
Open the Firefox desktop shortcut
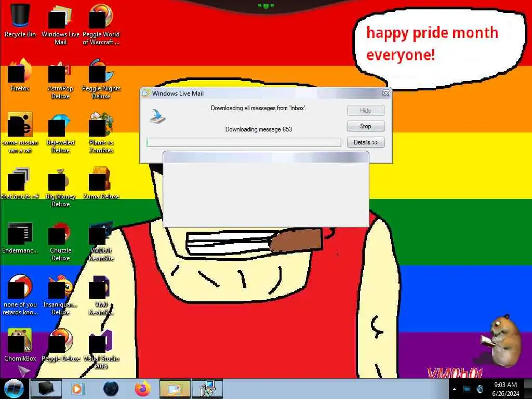pyautogui.click(x=20, y=75)
